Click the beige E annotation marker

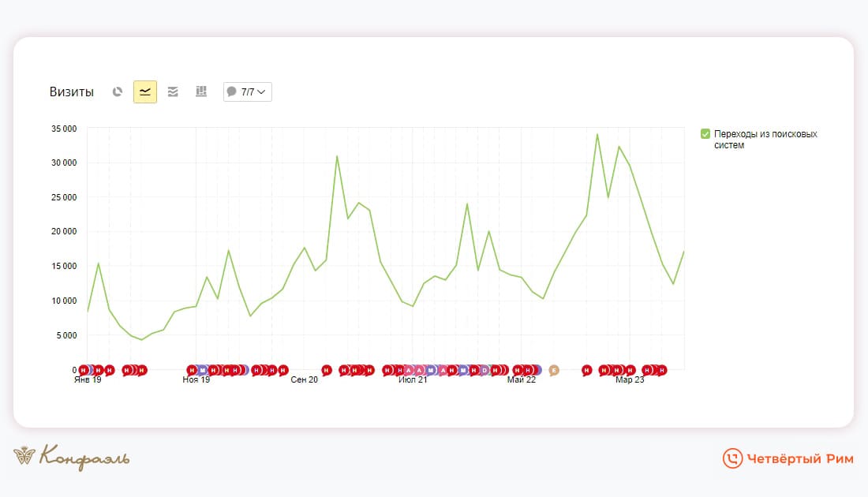[x=554, y=370]
